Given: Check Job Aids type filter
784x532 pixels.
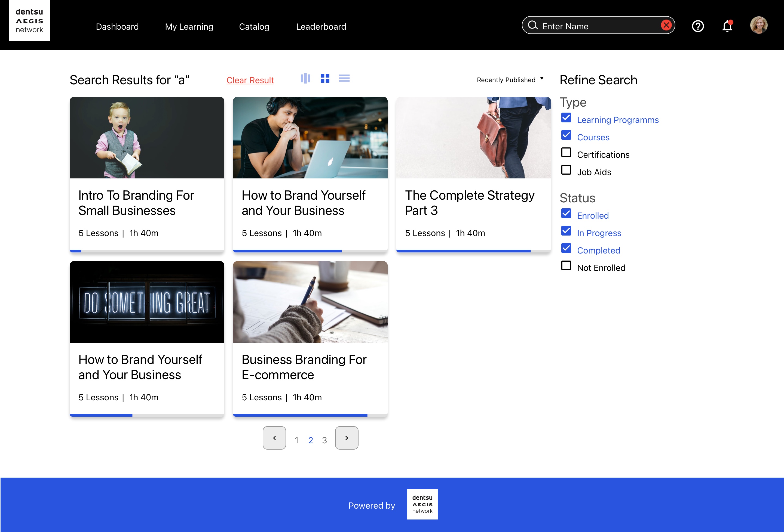Looking at the screenshot, I should coord(566,170).
